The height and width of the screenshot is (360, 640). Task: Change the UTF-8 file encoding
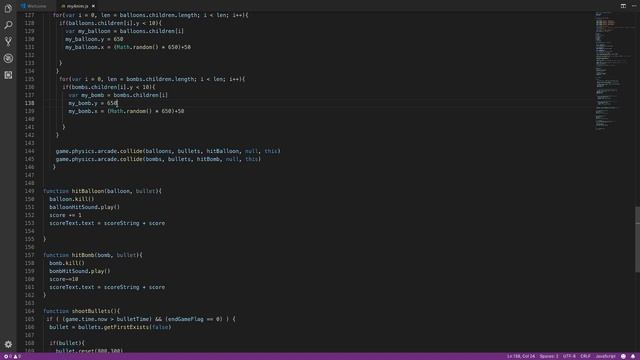569,356
